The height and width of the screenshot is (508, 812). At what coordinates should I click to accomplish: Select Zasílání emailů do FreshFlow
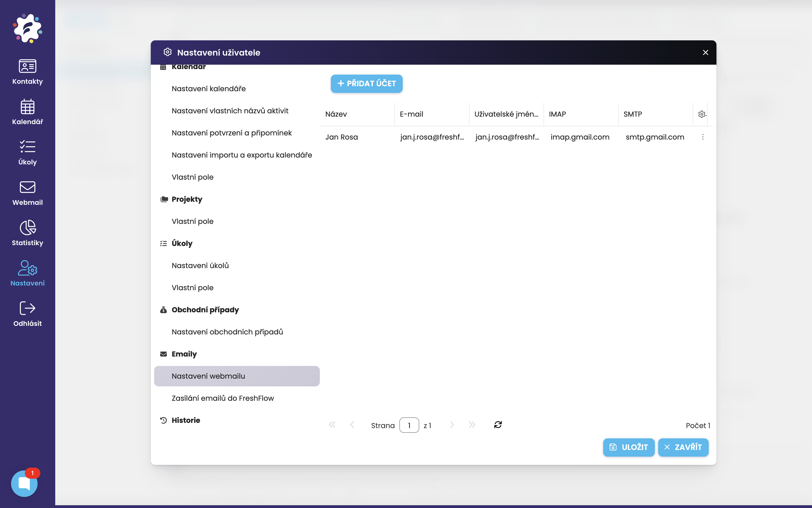click(x=223, y=398)
